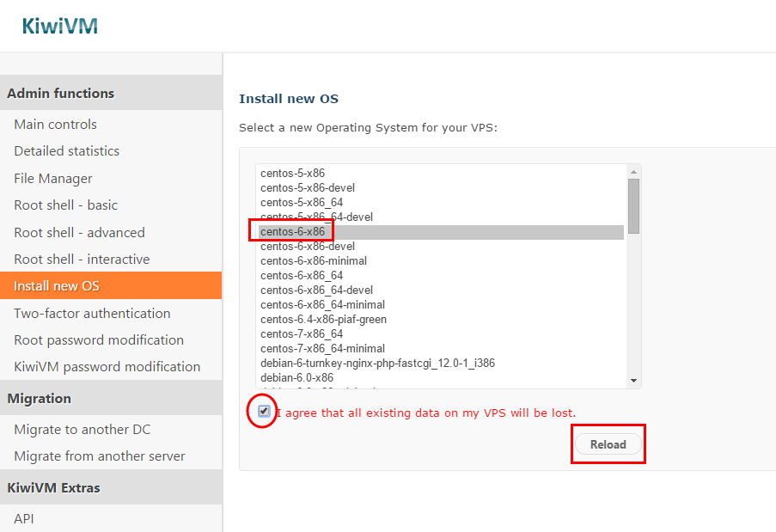Select centos-6-x86_64-minimal in OS list
Viewport: 776px width, 532px height.
click(441, 305)
